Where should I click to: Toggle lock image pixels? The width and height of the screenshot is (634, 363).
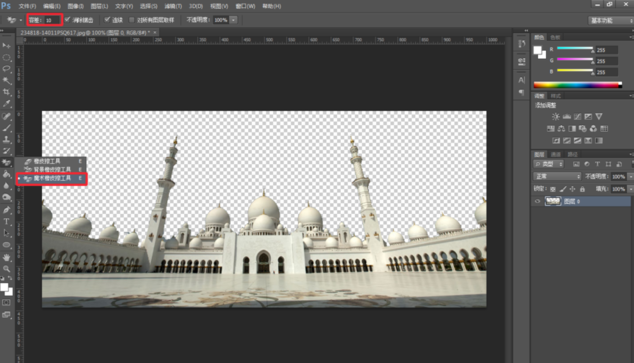point(563,189)
